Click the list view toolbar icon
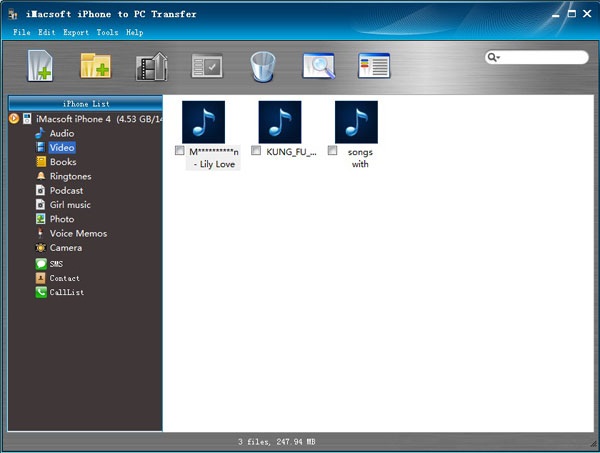The image size is (600, 453). [373, 66]
